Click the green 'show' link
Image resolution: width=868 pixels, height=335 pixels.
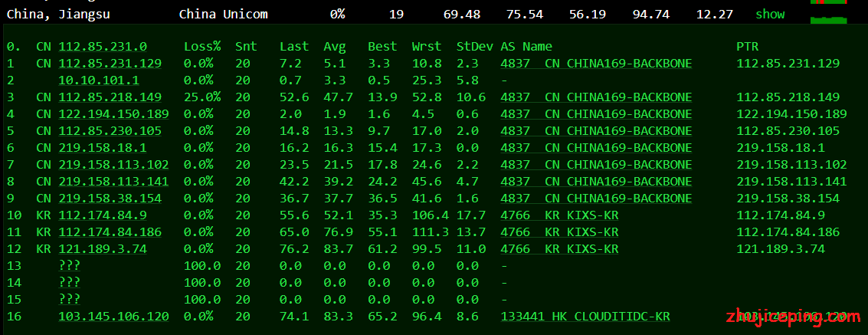tap(770, 15)
